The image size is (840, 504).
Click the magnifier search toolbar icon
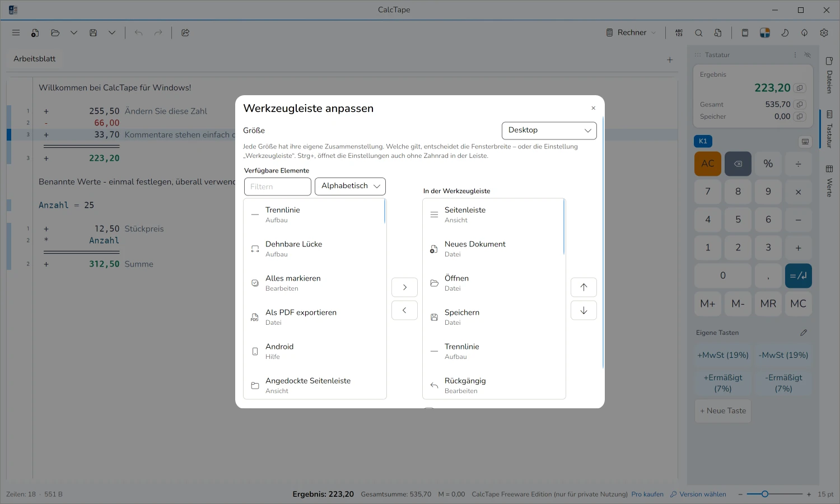point(699,32)
